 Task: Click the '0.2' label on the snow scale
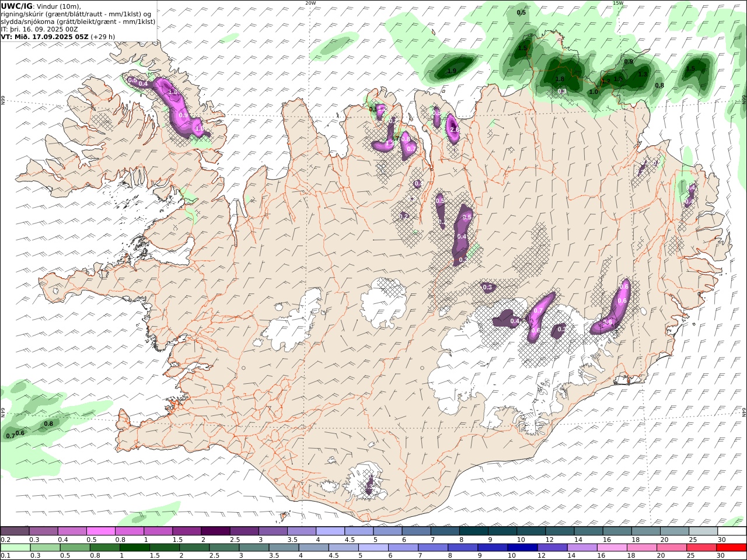(5, 540)
